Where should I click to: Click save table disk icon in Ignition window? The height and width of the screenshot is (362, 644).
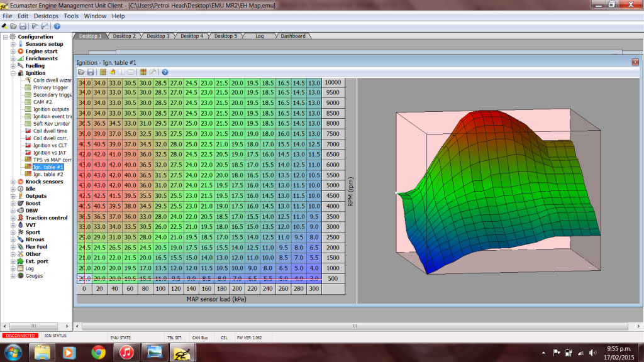point(91,72)
